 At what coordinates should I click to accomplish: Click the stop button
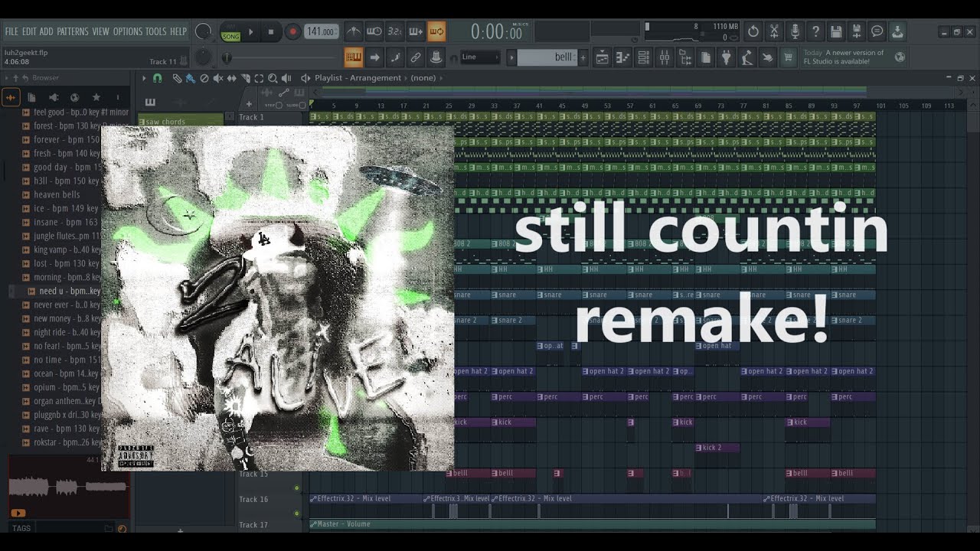pyautogui.click(x=270, y=32)
